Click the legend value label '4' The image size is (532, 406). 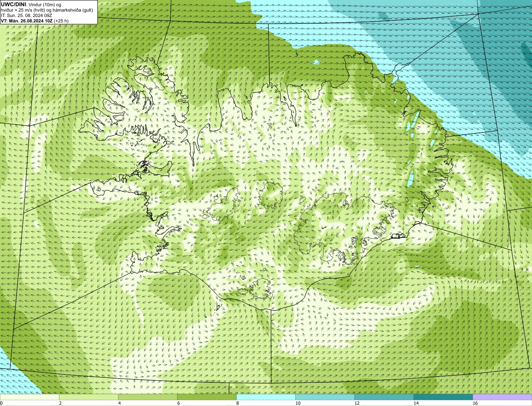120,403
